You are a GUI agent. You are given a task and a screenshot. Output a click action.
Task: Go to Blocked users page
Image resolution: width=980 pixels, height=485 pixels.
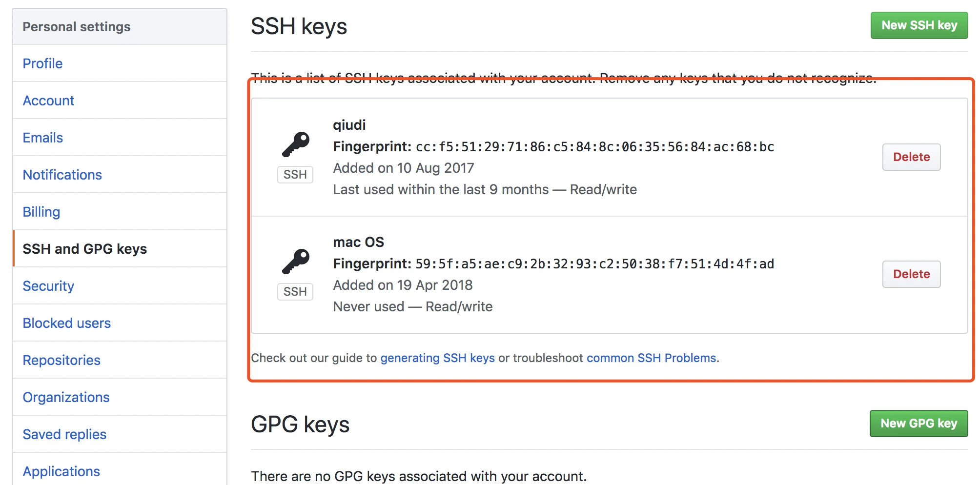(120, 323)
